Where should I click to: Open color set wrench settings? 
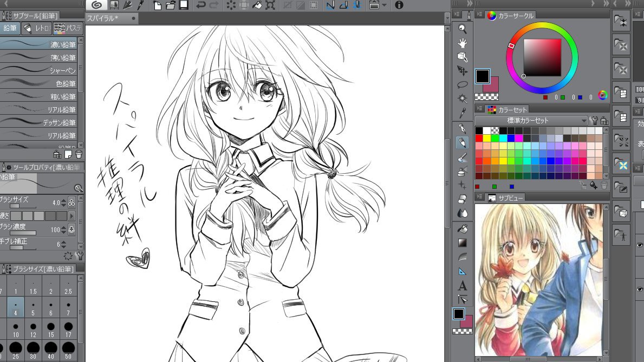click(594, 120)
